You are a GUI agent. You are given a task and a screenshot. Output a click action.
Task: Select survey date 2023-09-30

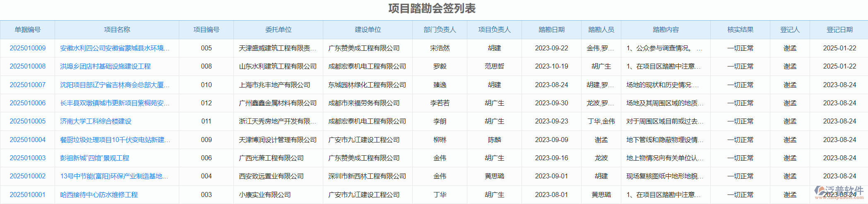tap(552, 103)
